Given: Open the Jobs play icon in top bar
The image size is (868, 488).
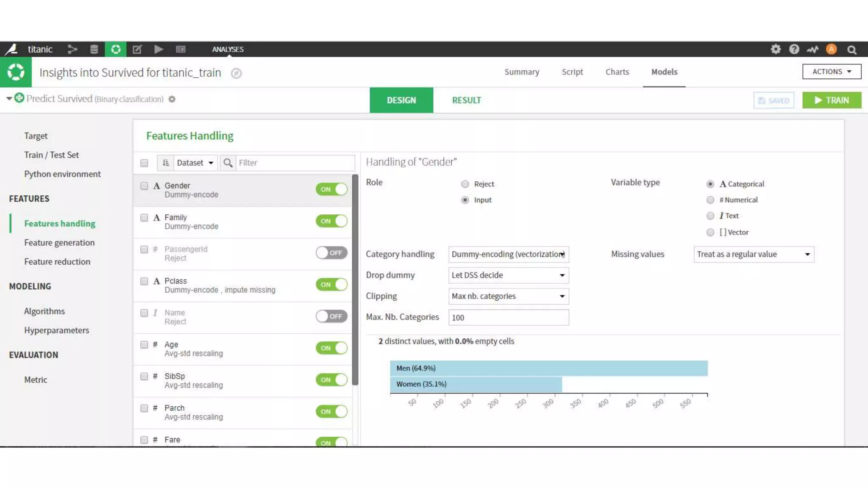Looking at the screenshot, I should (159, 49).
